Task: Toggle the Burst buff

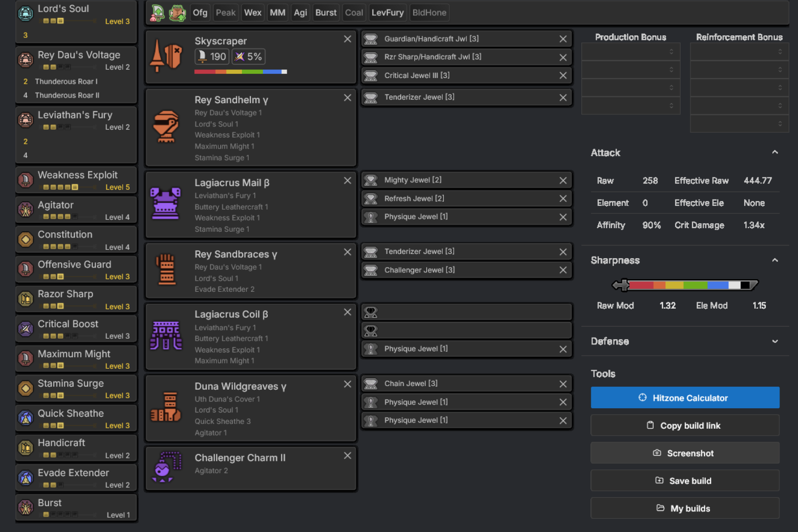Action: tap(326, 13)
